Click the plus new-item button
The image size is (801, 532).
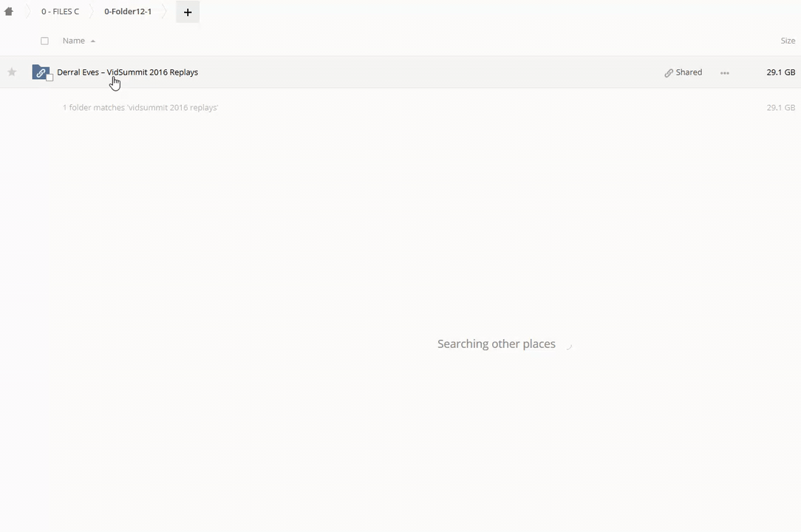pyautogui.click(x=188, y=13)
